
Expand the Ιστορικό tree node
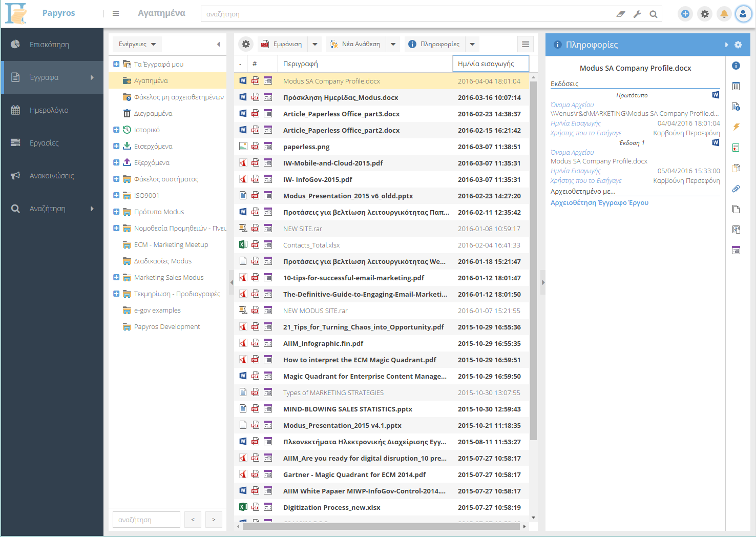[116, 130]
